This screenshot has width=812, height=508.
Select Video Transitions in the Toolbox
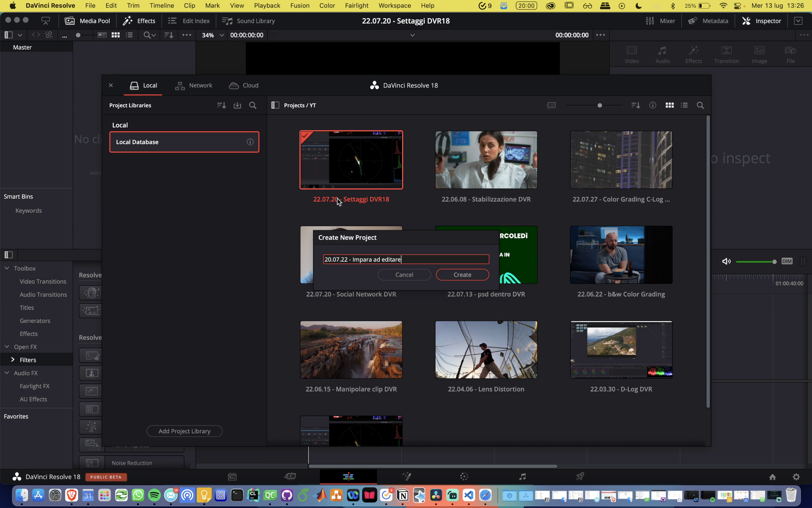point(43,282)
